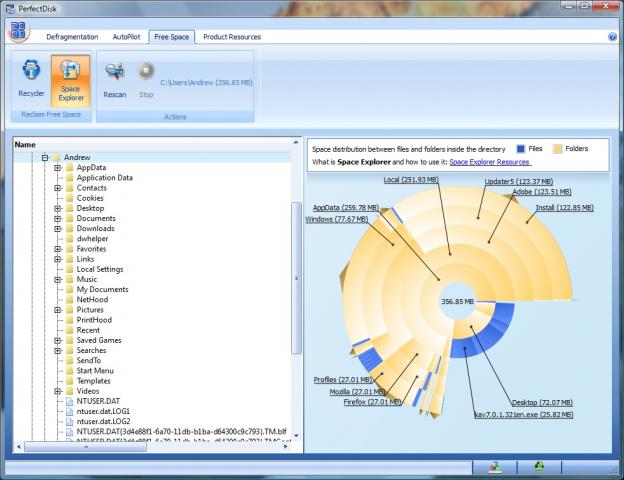Click the NTUSER.DAT file icon
The width and height of the screenshot is (624, 480).
(x=70, y=401)
